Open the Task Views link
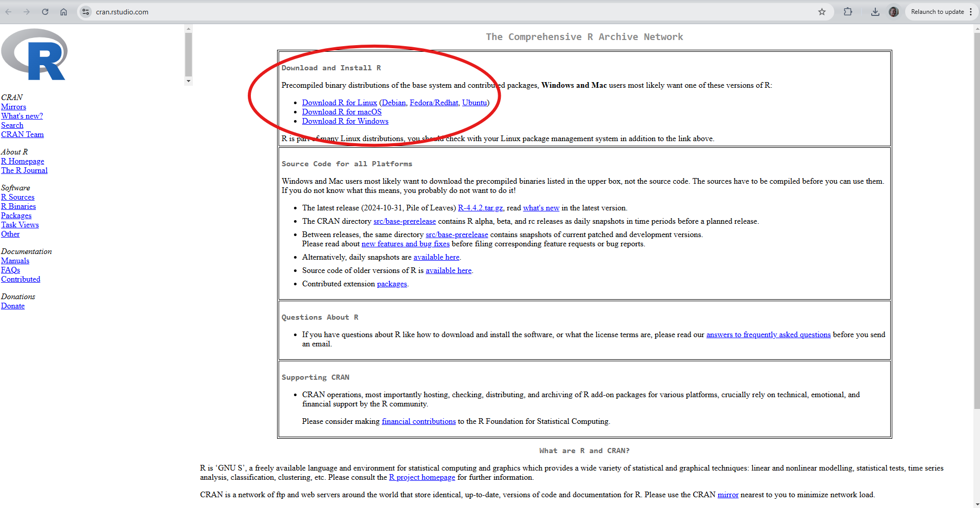This screenshot has height=508, width=980. (x=20, y=225)
